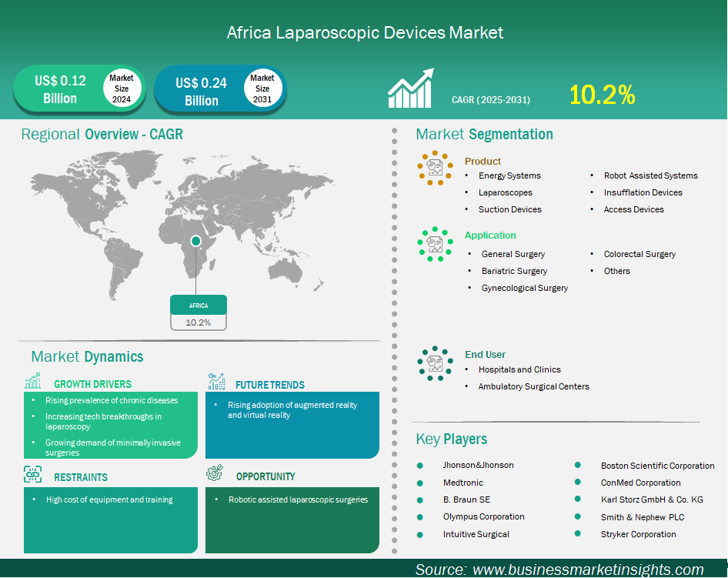
Task: Click the AFRICA label tag on the map
Action: point(199,305)
